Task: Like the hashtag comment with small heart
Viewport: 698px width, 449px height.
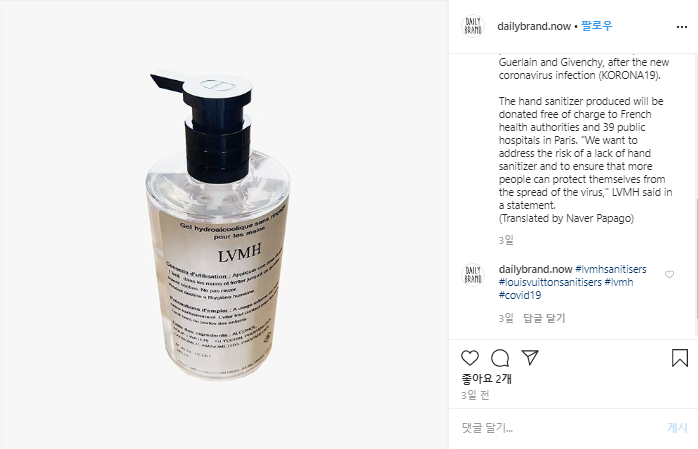Action: (x=669, y=275)
